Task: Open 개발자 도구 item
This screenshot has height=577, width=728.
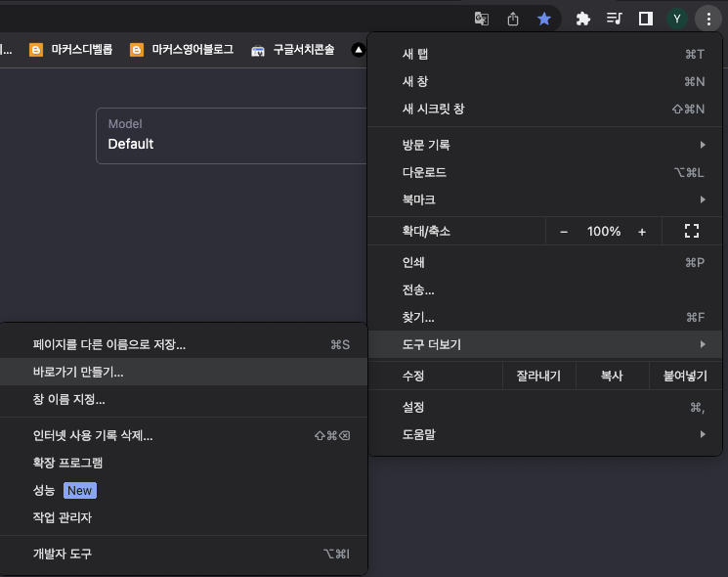Action: tap(184, 554)
